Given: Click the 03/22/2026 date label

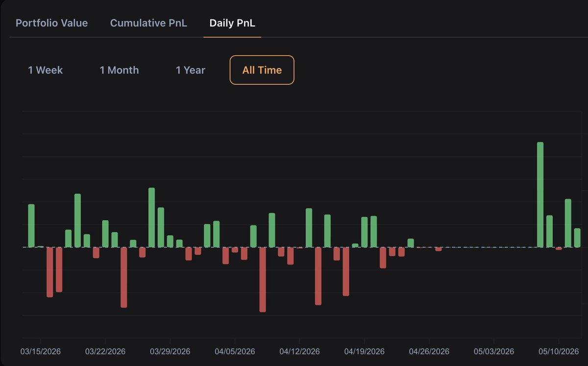Looking at the screenshot, I should click(x=105, y=352).
